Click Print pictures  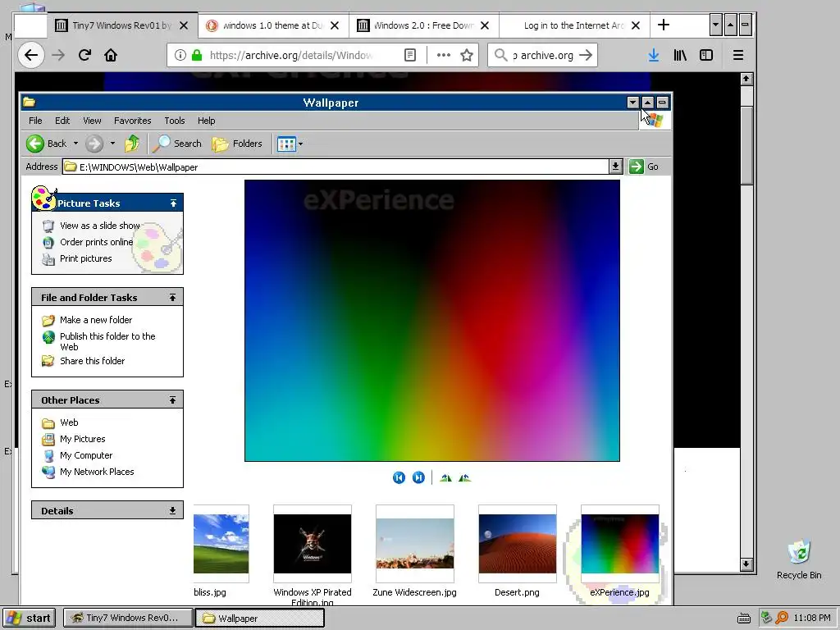pyautogui.click(x=85, y=258)
